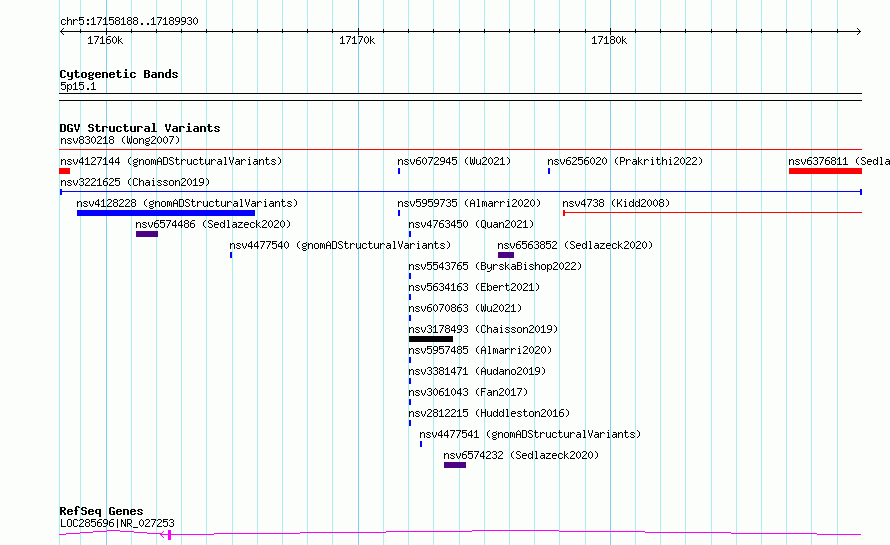This screenshot has height=545, width=890.
Task: Select the nsv6574232 purple variant bar
Action: (455, 465)
